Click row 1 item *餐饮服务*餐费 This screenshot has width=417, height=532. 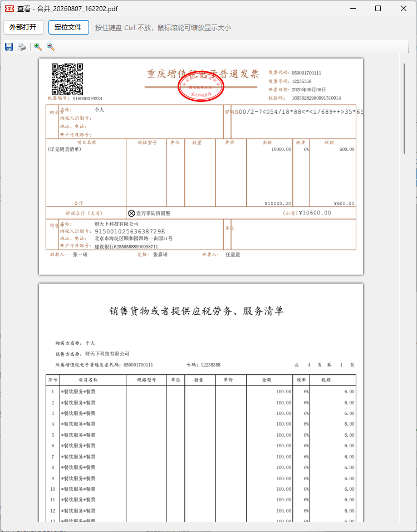point(79,392)
